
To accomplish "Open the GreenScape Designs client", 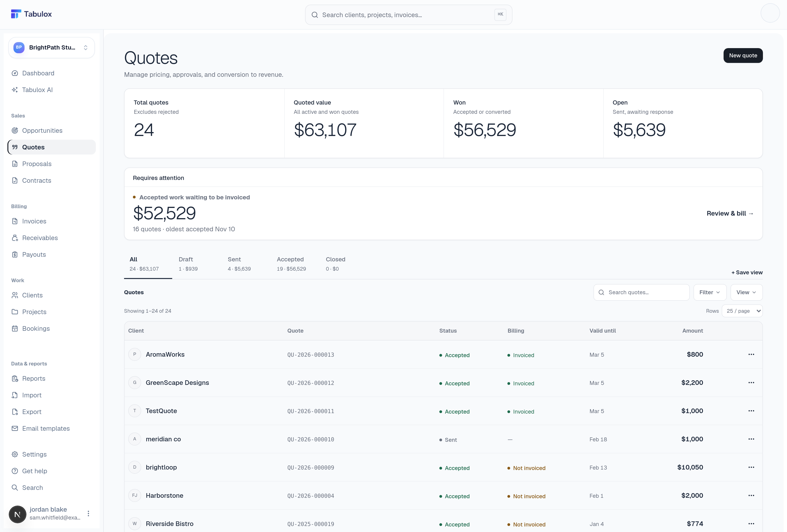I will [178, 383].
